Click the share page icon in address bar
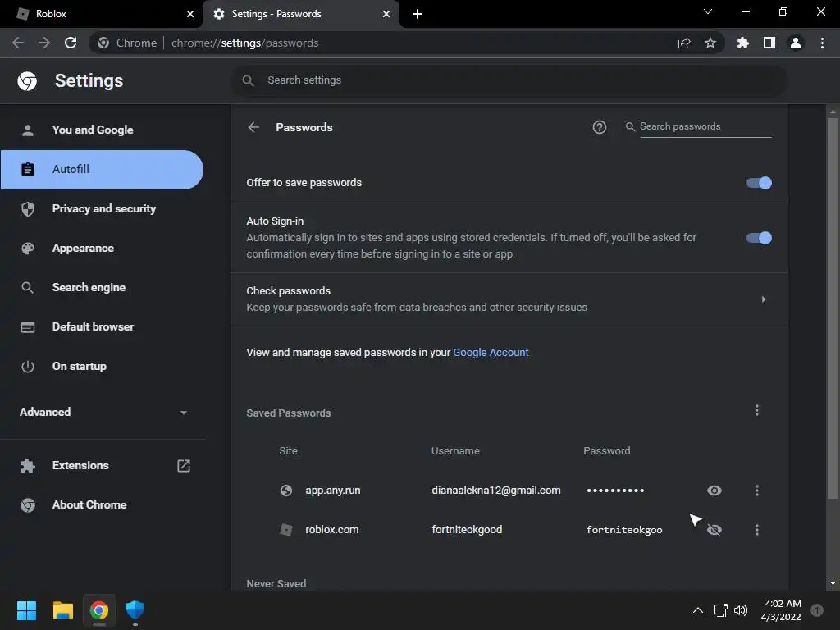 (x=684, y=43)
